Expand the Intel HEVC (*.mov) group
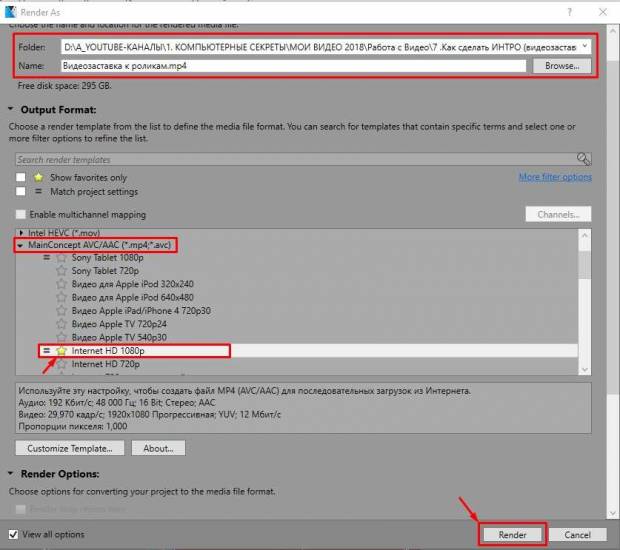The width and height of the screenshot is (620, 550). [20, 232]
